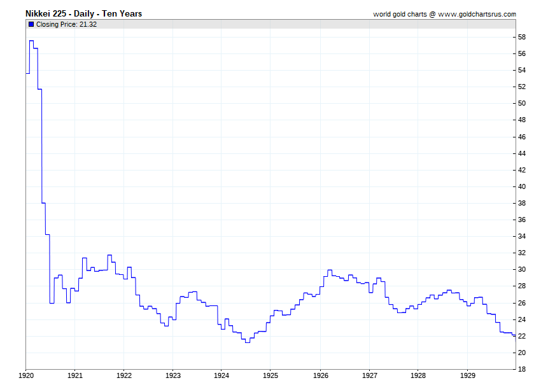The image size is (541, 392).
Task: Click the 46 value on the y-axis
Action: pyautogui.click(x=522, y=137)
